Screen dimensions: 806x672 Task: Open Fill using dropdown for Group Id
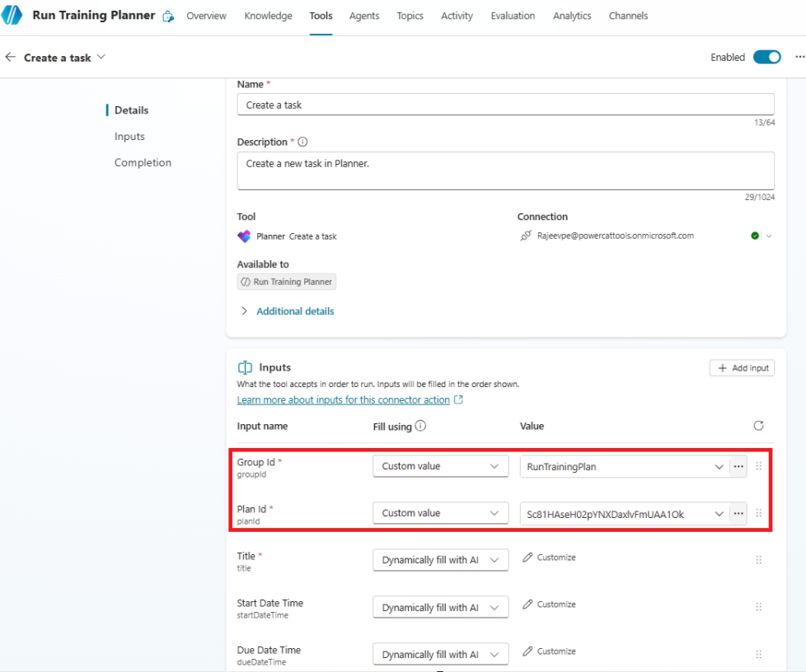point(440,466)
